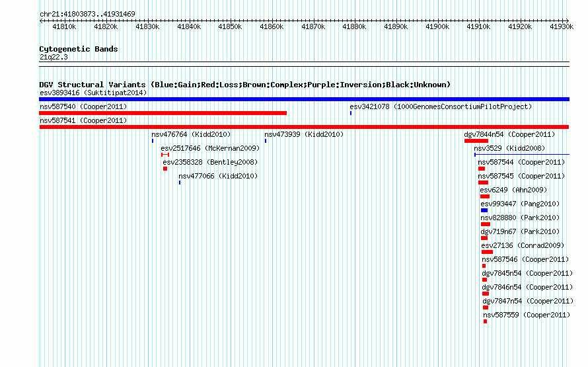Open dgv7846n54 (Cooper2011) variant label
The width and height of the screenshot is (588, 367).
pyautogui.click(x=527, y=287)
